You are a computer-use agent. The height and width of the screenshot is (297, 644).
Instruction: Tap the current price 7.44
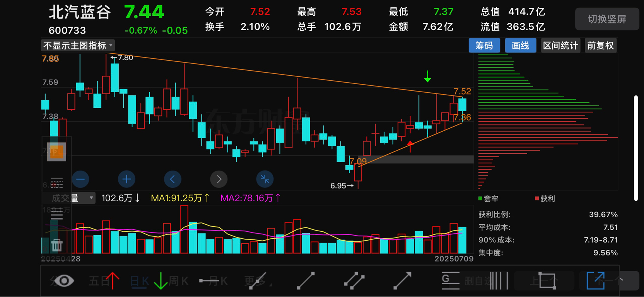(144, 12)
